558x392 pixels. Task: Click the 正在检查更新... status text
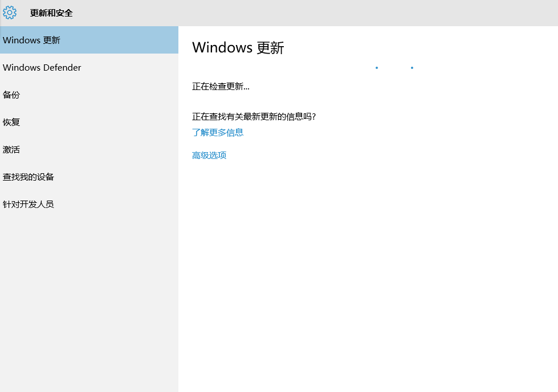(221, 87)
